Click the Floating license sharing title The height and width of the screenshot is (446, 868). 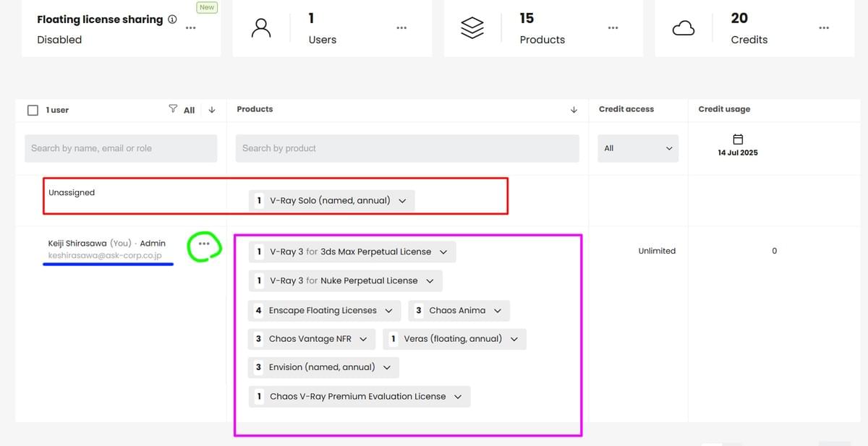100,20
